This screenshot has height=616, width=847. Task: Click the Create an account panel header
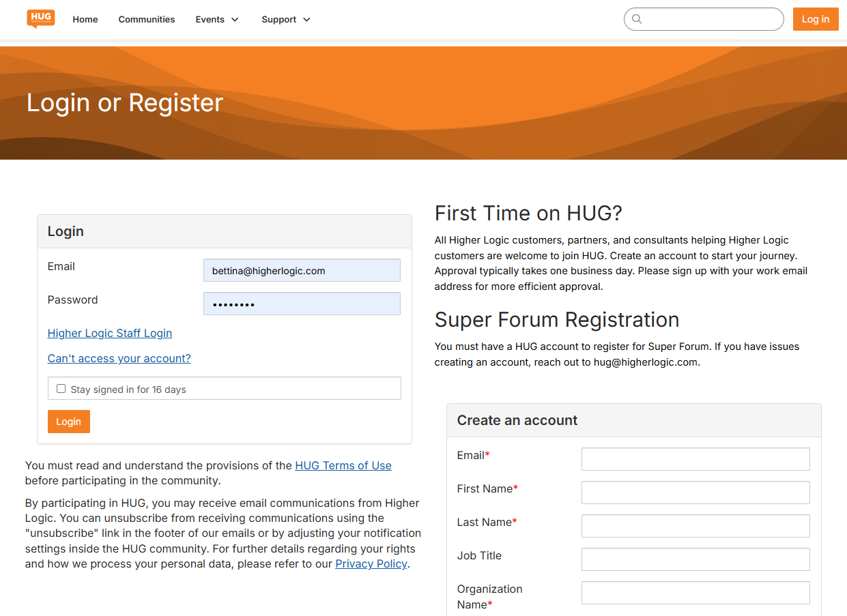[634, 420]
